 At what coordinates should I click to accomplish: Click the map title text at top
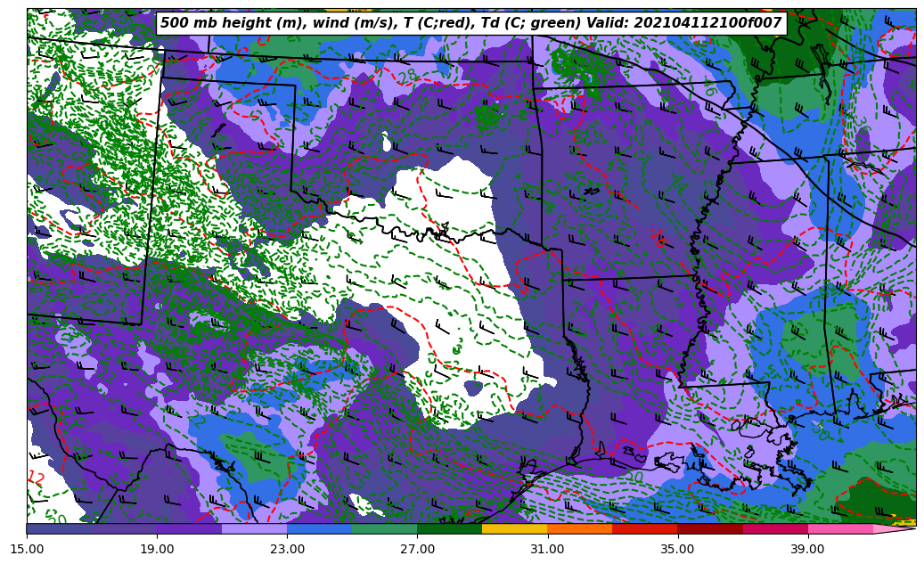[x=470, y=23]
